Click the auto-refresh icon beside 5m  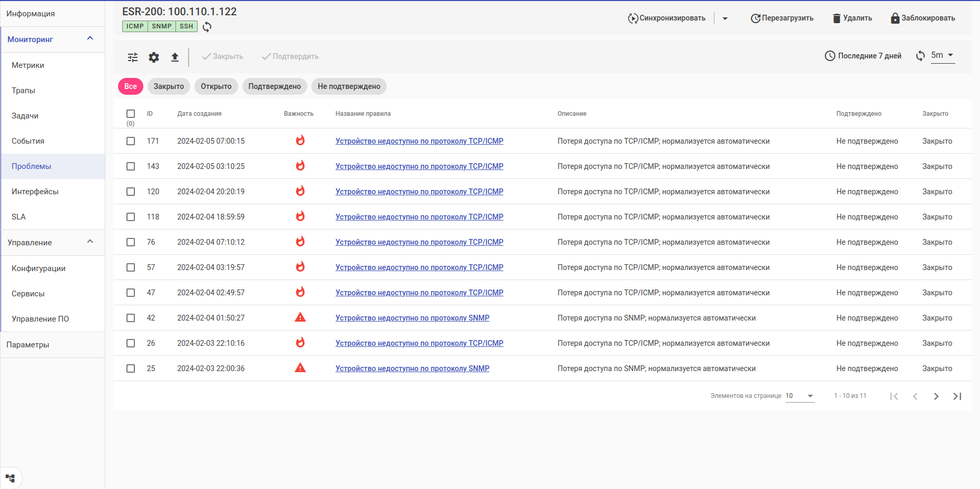tap(920, 56)
